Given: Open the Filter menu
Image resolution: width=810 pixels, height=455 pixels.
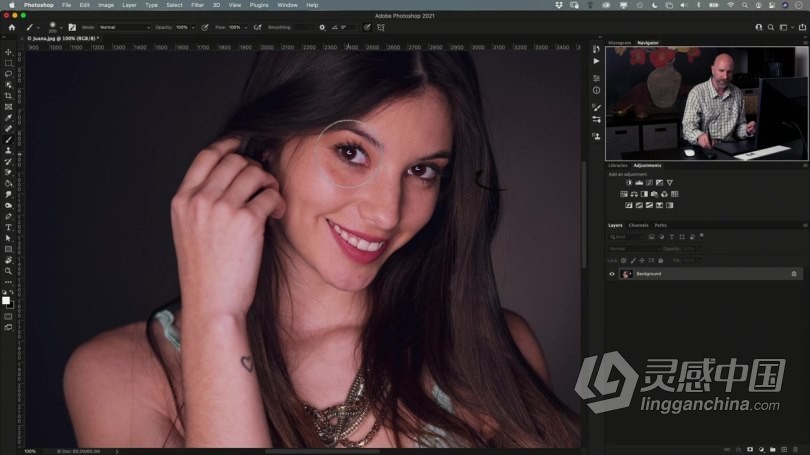Looking at the screenshot, I should (x=197, y=5).
